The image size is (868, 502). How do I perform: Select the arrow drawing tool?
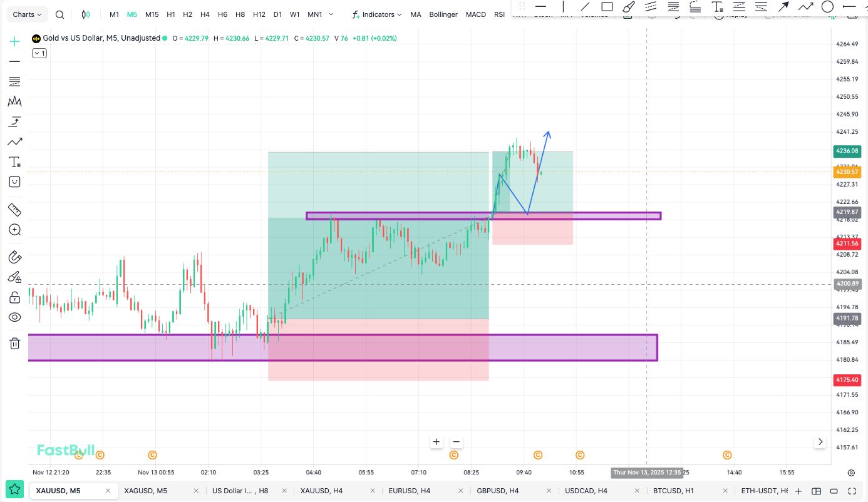[783, 7]
